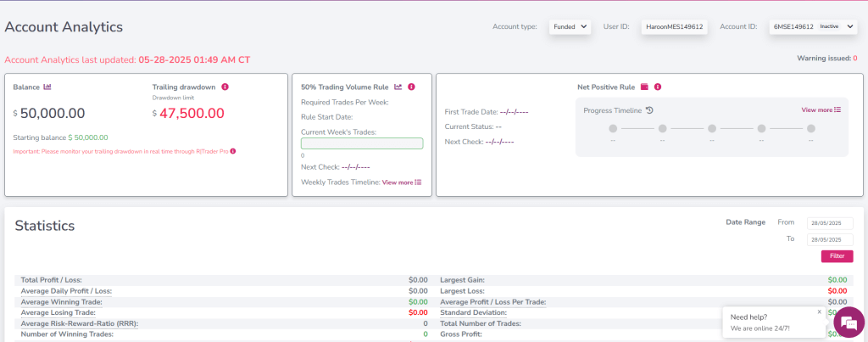The height and width of the screenshot is (342, 868).
Task: Select the last Progress Timeline dot
Action: [811, 129]
